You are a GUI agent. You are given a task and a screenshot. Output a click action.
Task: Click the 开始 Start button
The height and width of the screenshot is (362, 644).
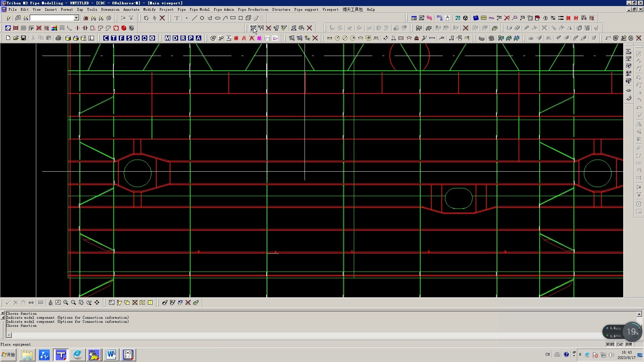click(9, 355)
